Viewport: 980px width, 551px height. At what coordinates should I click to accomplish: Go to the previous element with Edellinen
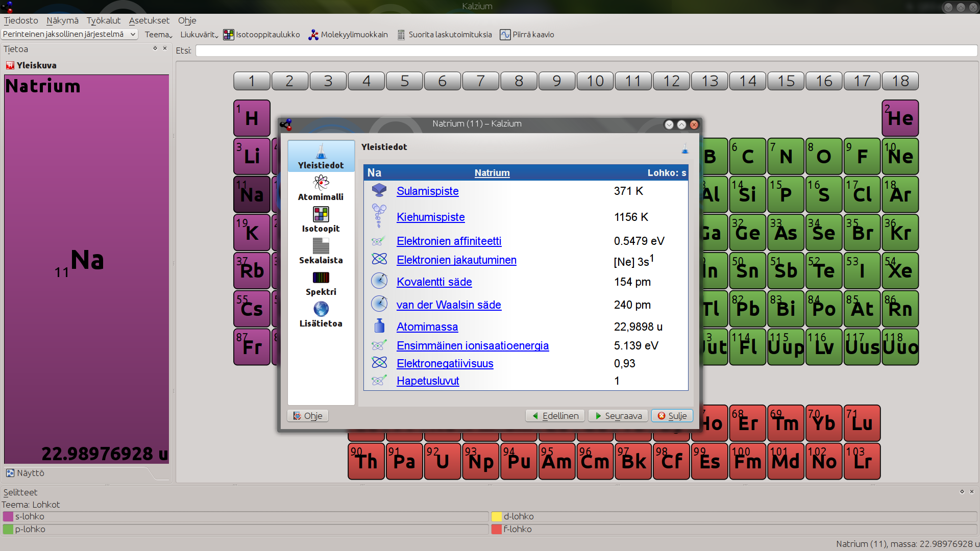coord(556,416)
